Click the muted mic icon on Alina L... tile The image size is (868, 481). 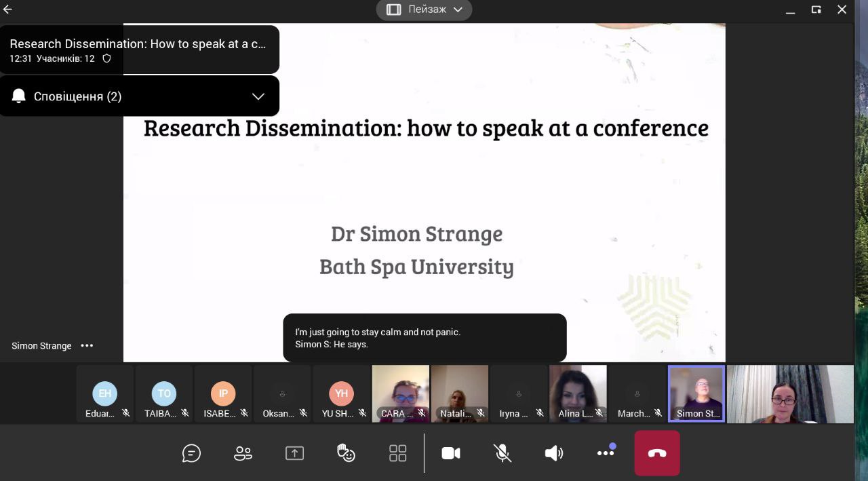pos(599,413)
